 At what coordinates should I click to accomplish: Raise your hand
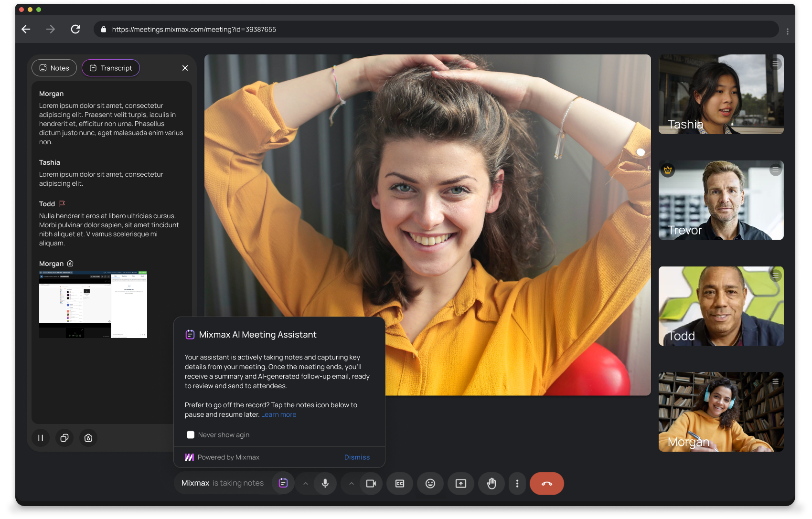(x=491, y=484)
